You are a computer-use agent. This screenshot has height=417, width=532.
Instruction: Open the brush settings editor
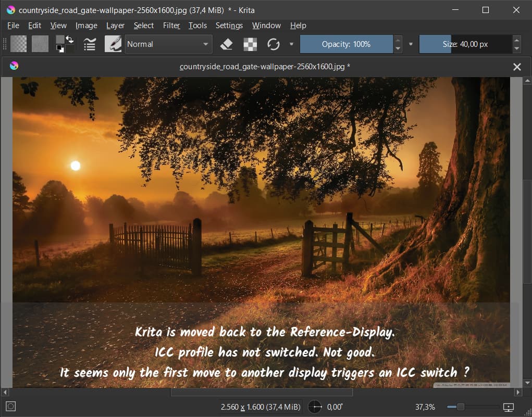[x=90, y=44]
